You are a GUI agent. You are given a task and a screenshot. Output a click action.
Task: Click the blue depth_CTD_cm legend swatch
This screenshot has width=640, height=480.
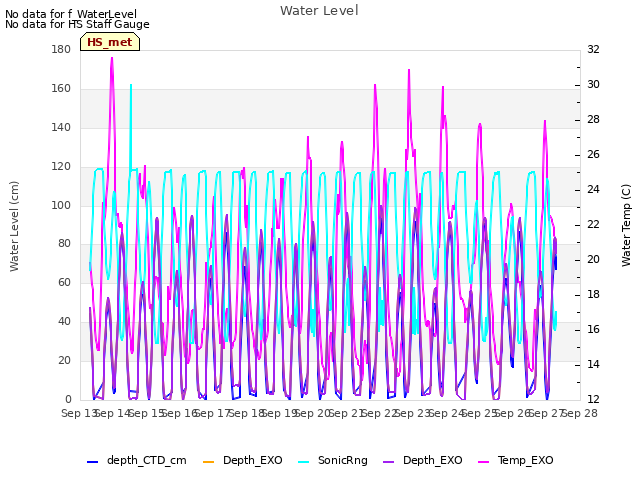[93, 462]
